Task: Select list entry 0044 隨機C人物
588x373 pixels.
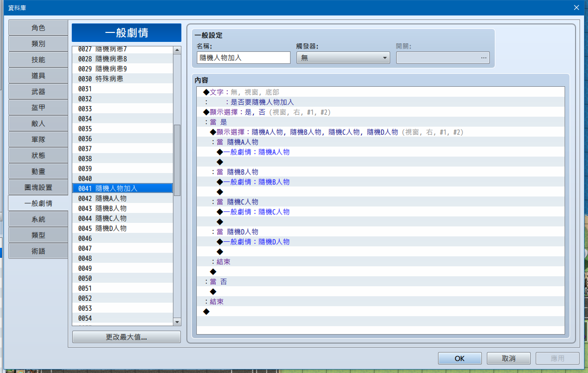Action: (x=123, y=218)
